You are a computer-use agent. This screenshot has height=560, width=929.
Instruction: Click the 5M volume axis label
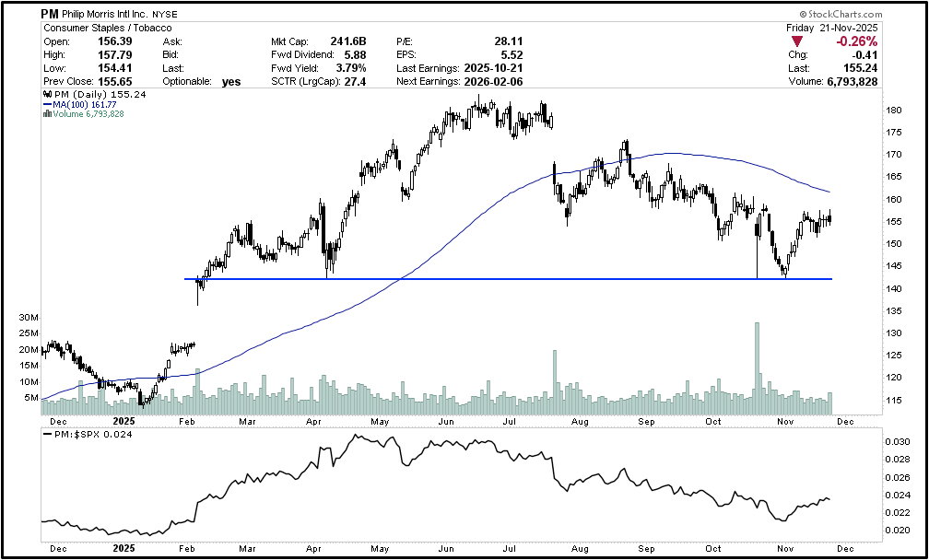tap(31, 398)
